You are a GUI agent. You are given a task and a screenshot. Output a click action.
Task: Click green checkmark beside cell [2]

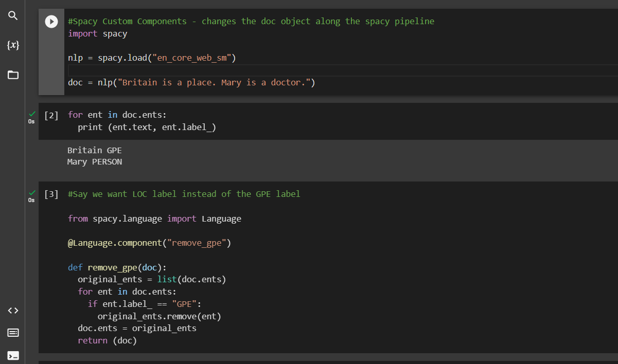(32, 114)
